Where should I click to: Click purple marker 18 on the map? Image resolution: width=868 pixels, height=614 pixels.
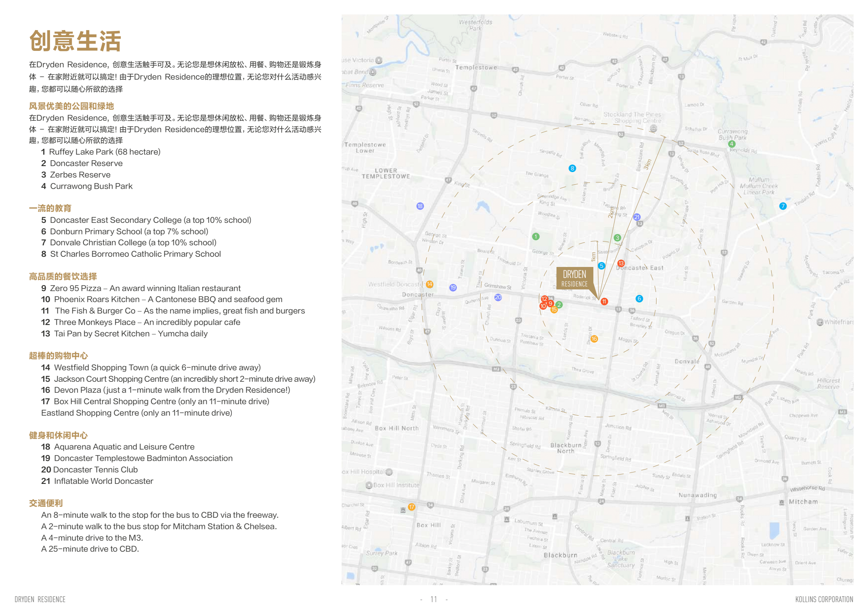click(x=420, y=206)
